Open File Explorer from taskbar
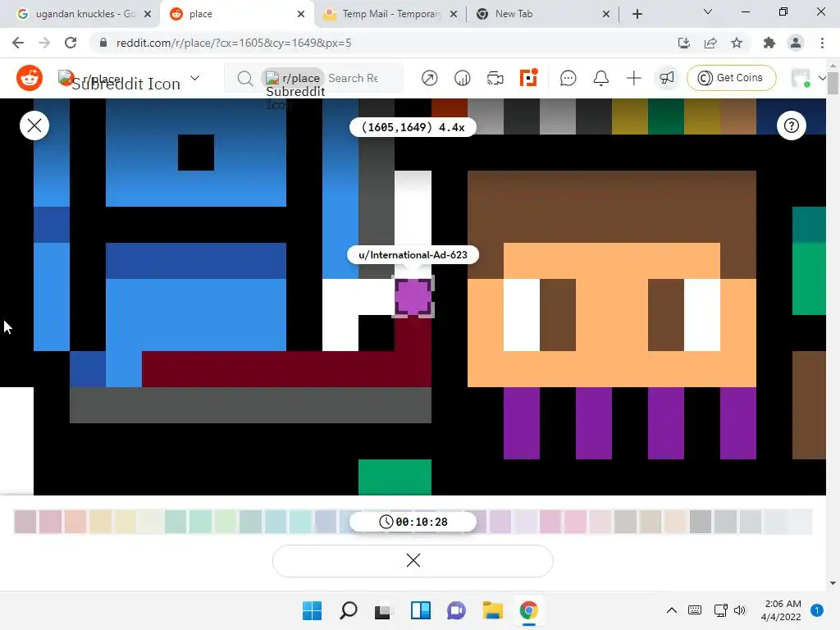Screen dimensions: 840x630 pyautogui.click(x=492, y=610)
